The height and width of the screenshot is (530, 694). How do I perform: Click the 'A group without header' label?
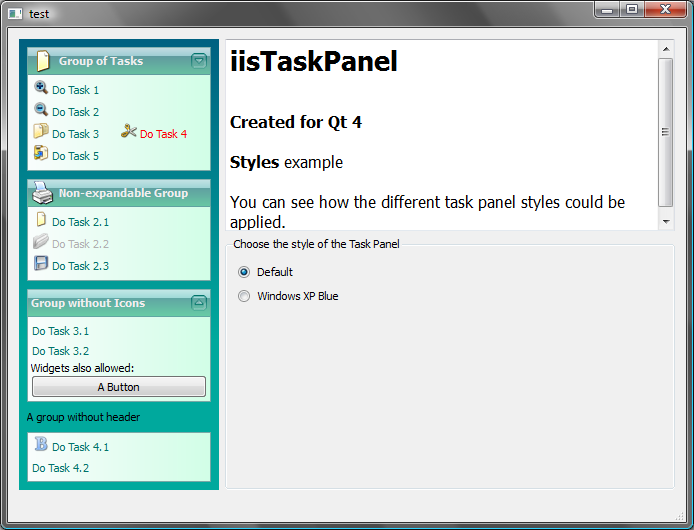83,417
